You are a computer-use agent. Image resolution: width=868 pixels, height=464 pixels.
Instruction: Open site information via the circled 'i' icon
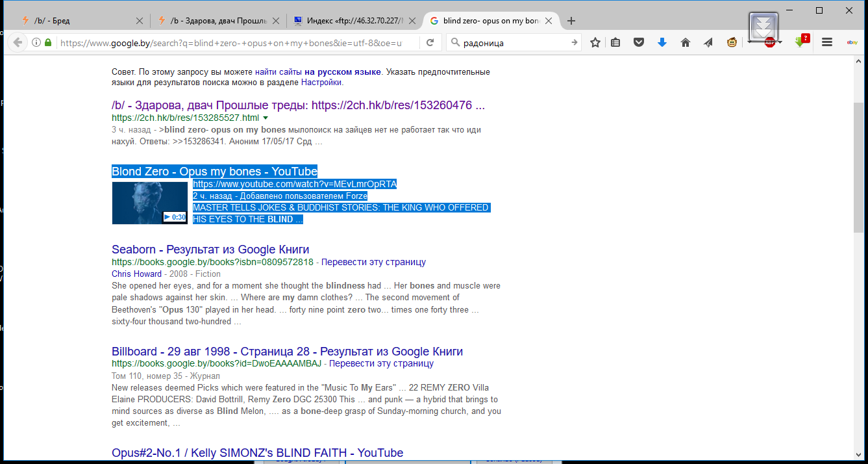coord(36,43)
